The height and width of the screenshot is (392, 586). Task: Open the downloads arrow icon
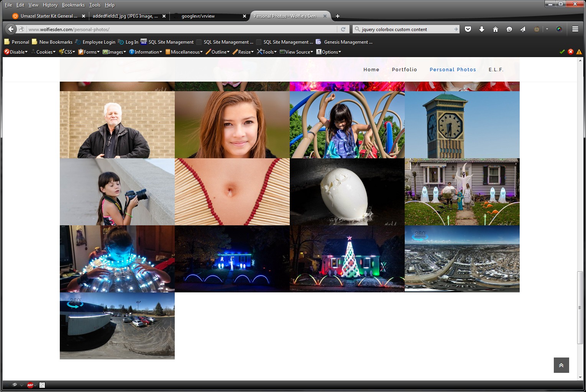[x=482, y=29]
